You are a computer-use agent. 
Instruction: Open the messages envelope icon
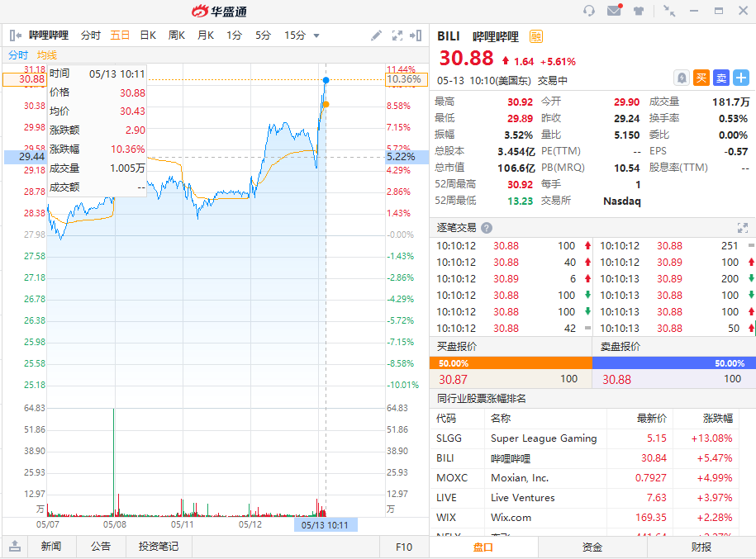coord(614,10)
